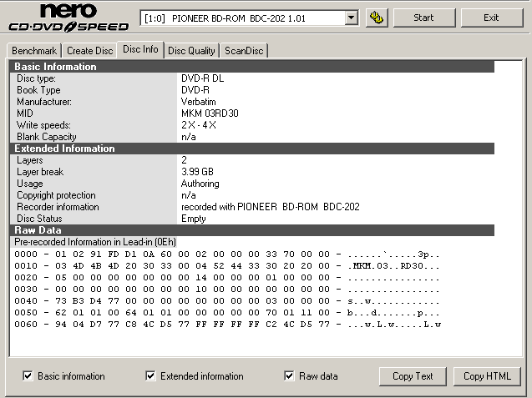The height and width of the screenshot is (398, 532).
Task: Select the Disc Info tab
Action: [140, 49]
